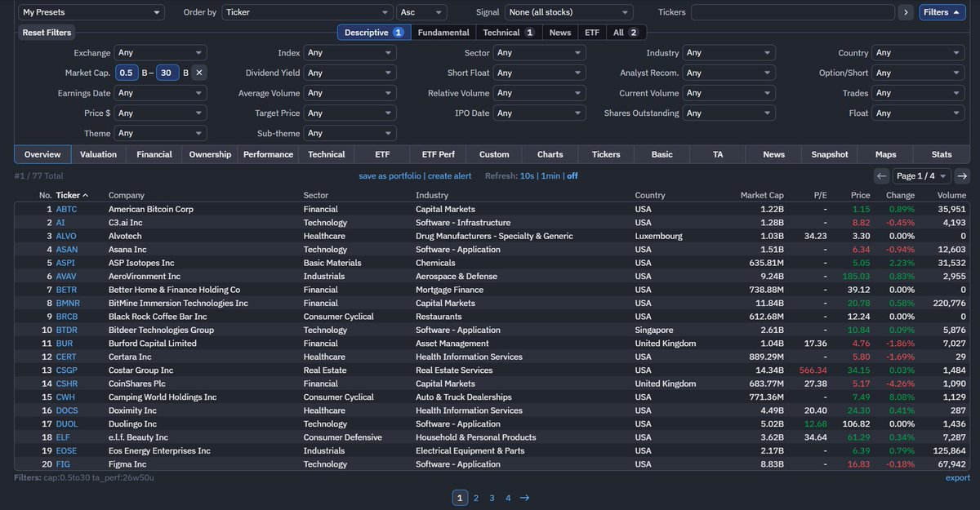Click Eos Energy Enterprises Inc name
Screen dimensions: 980x510
coord(159,451)
